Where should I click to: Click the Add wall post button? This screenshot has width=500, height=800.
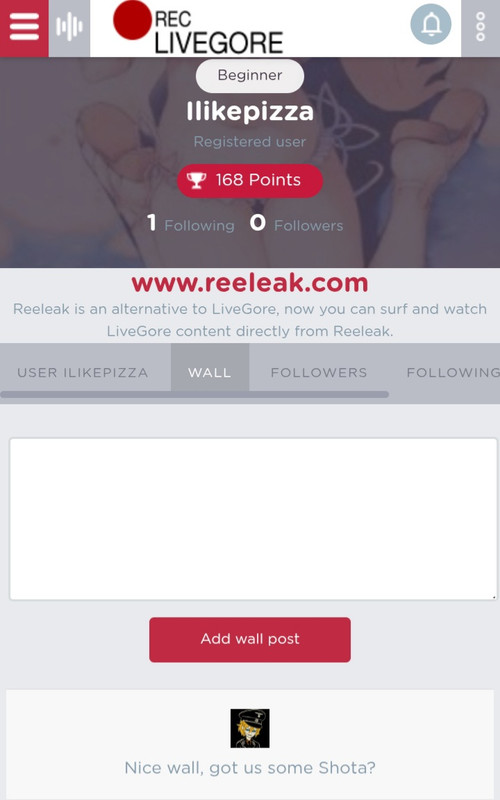250,640
